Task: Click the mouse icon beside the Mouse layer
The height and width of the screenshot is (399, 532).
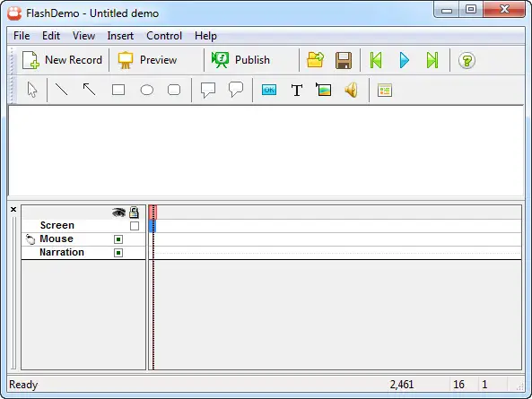Action: [x=31, y=239]
